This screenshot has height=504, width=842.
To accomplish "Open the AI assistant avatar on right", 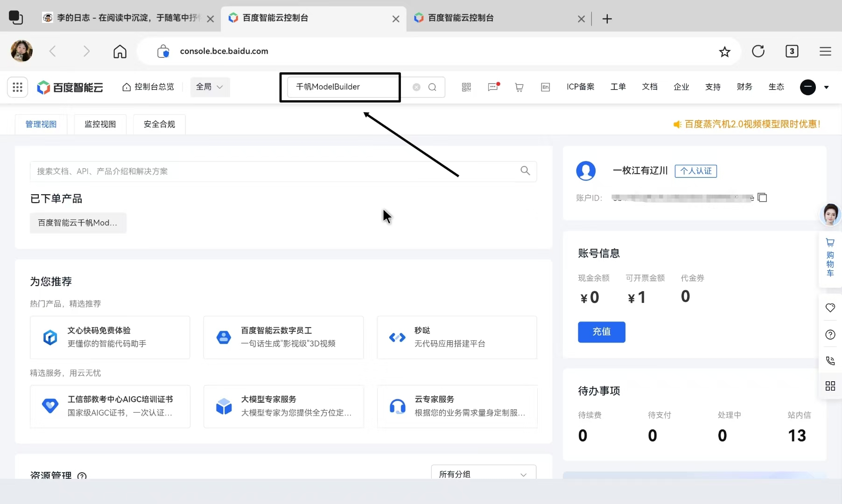I will point(830,215).
